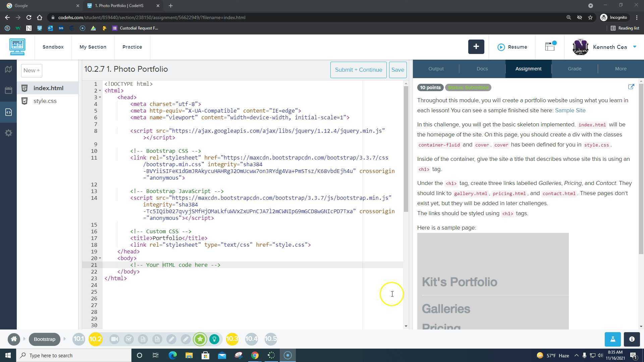Open assignment in new window icon

[631, 87]
